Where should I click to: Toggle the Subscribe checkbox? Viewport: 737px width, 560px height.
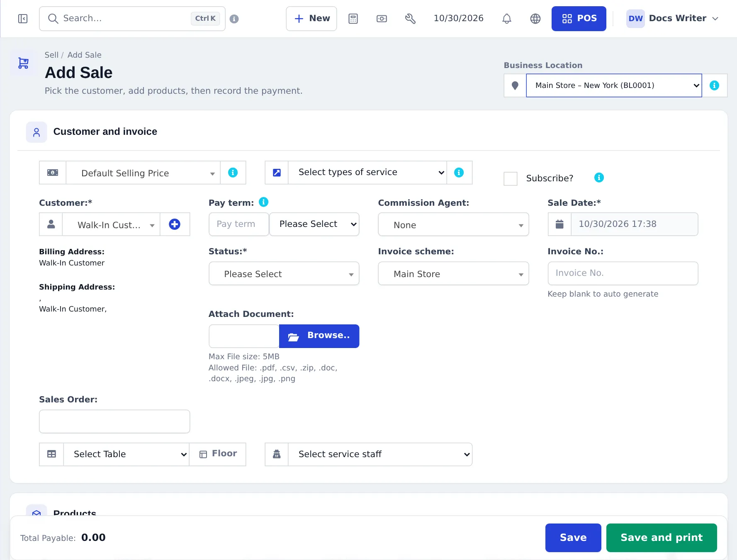point(510,178)
